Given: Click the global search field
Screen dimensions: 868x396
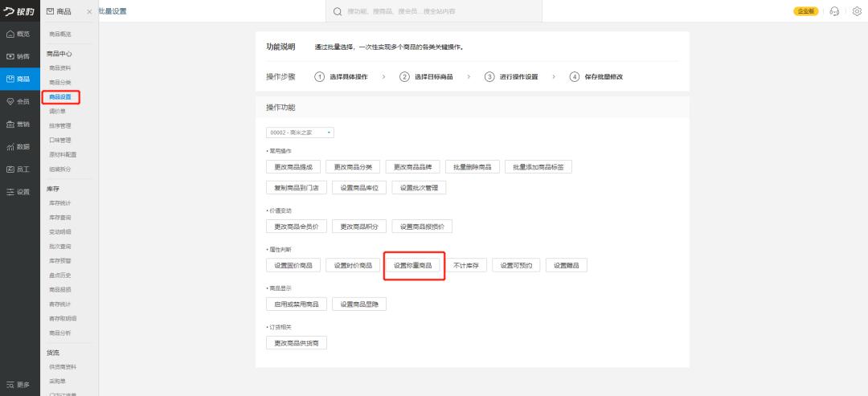Looking at the screenshot, I should [434, 11].
